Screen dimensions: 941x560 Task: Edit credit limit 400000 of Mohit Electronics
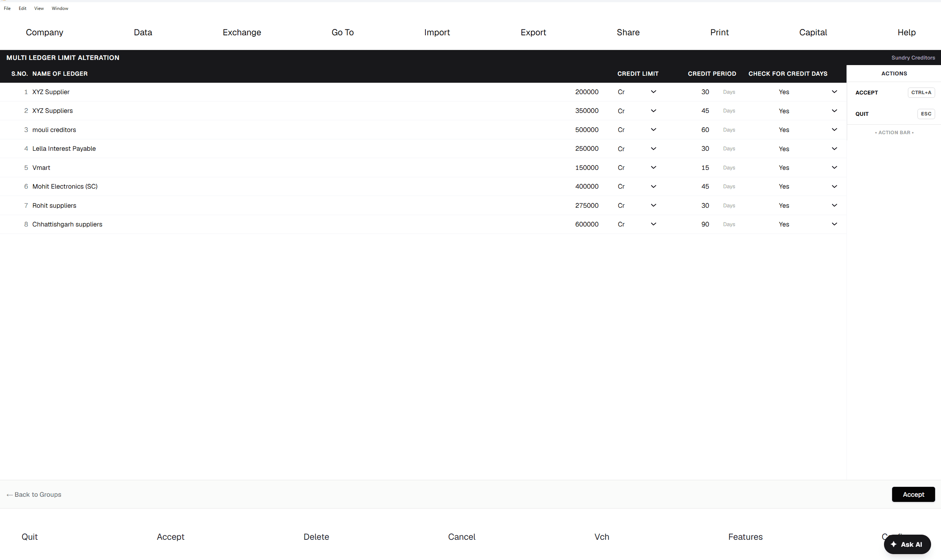587,186
